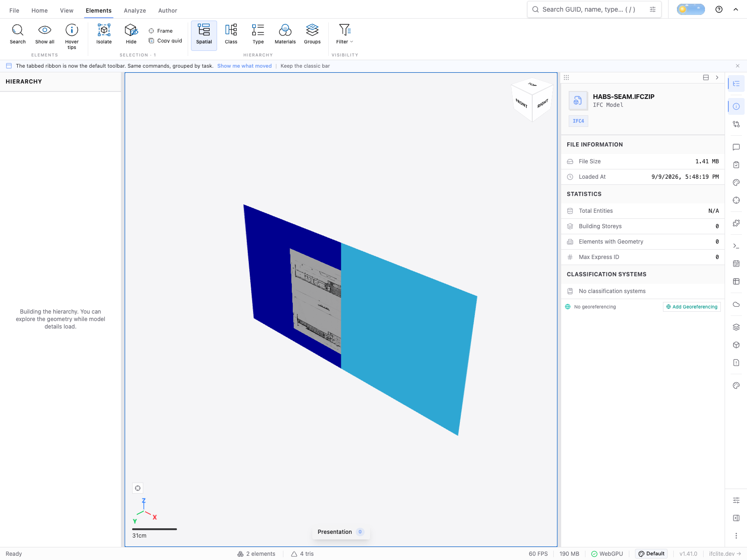
Task: Switch to the Home tab
Action: [x=40, y=10]
